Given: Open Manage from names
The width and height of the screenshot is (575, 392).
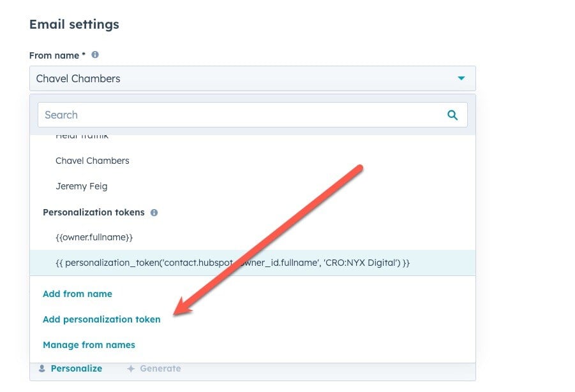Looking at the screenshot, I should click(87, 345).
